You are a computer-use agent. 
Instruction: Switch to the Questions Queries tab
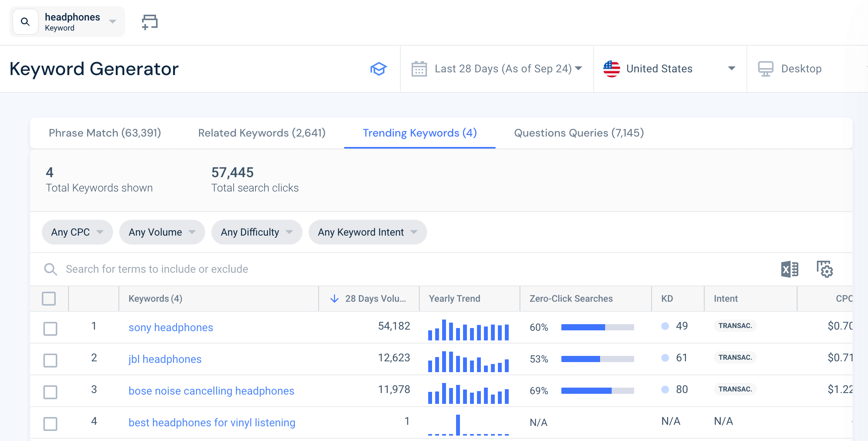(579, 133)
